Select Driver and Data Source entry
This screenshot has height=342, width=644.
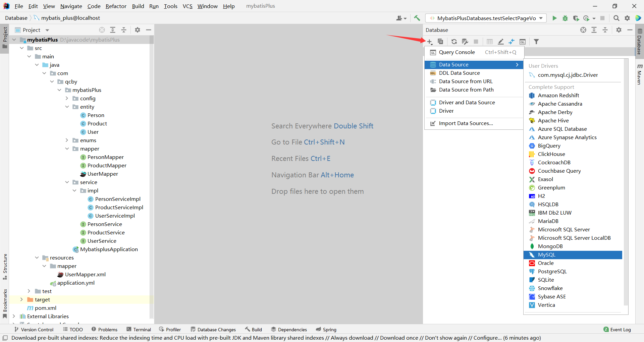(474, 102)
